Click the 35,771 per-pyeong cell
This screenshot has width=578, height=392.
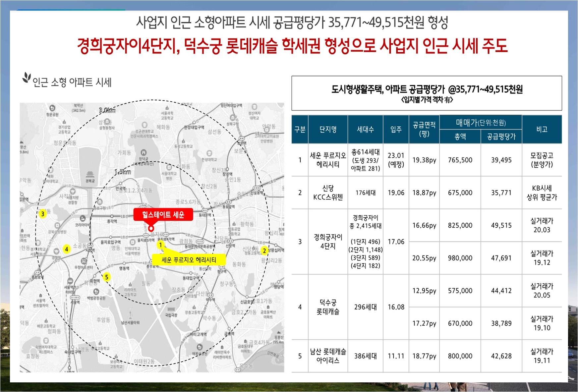[501, 193]
